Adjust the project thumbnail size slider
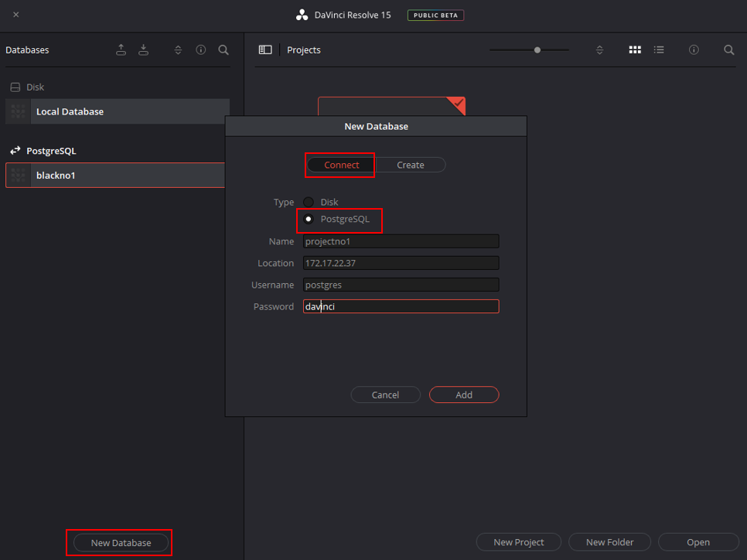Viewport: 747px width, 560px height. [537, 50]
